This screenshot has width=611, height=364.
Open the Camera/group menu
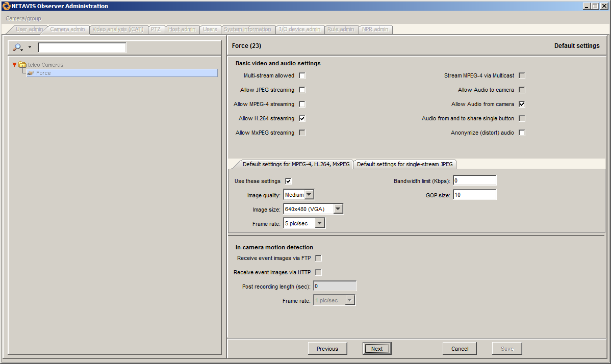[x=23, y=18]
